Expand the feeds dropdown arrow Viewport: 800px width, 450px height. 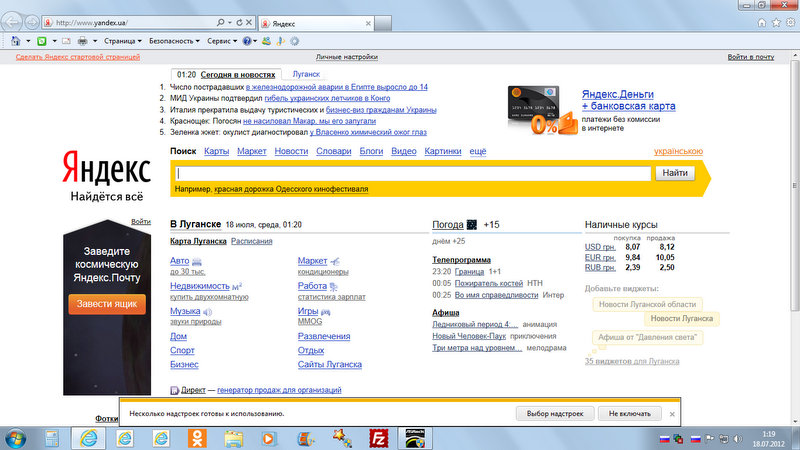click(x=54, y=41)
